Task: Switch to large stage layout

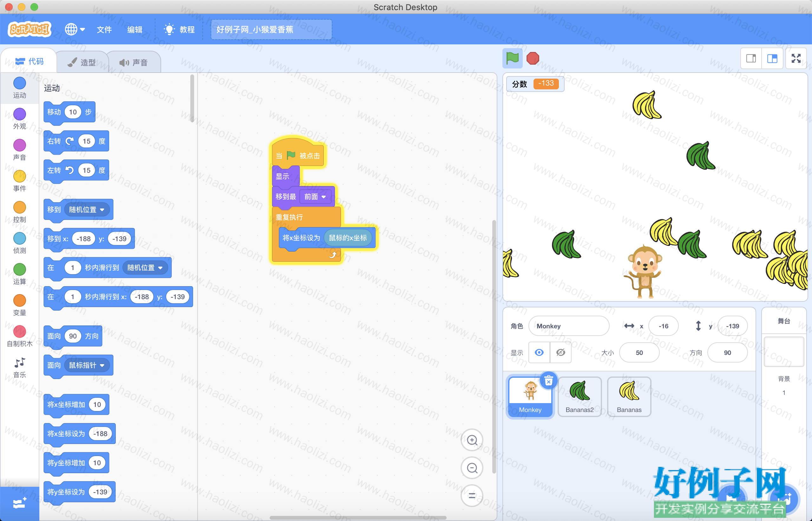Action: [x=772, y=59]
